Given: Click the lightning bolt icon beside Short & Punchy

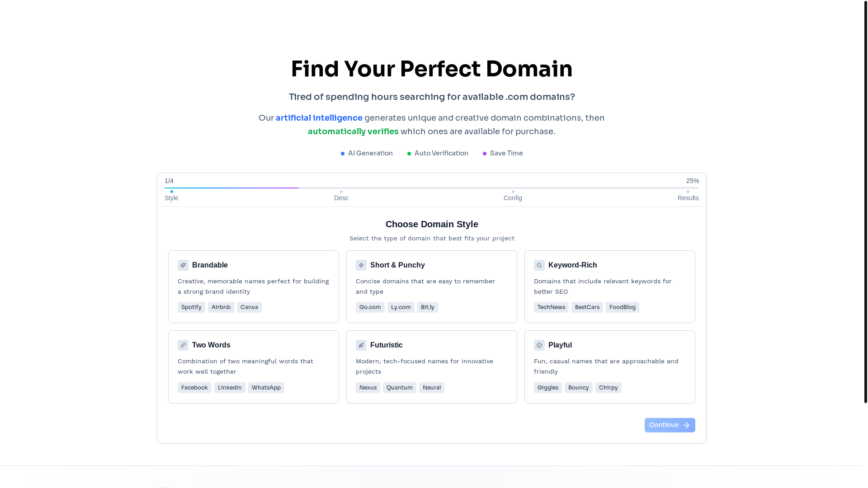Looking at the screenshot, I should (x=361, y=265).
